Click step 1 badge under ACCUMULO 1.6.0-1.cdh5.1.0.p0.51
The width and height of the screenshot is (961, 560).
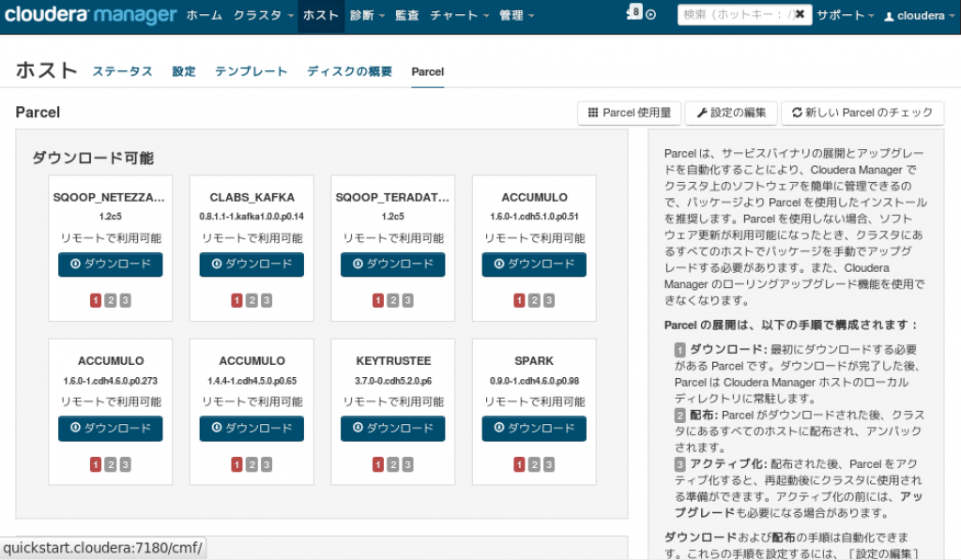click(519, 300)
